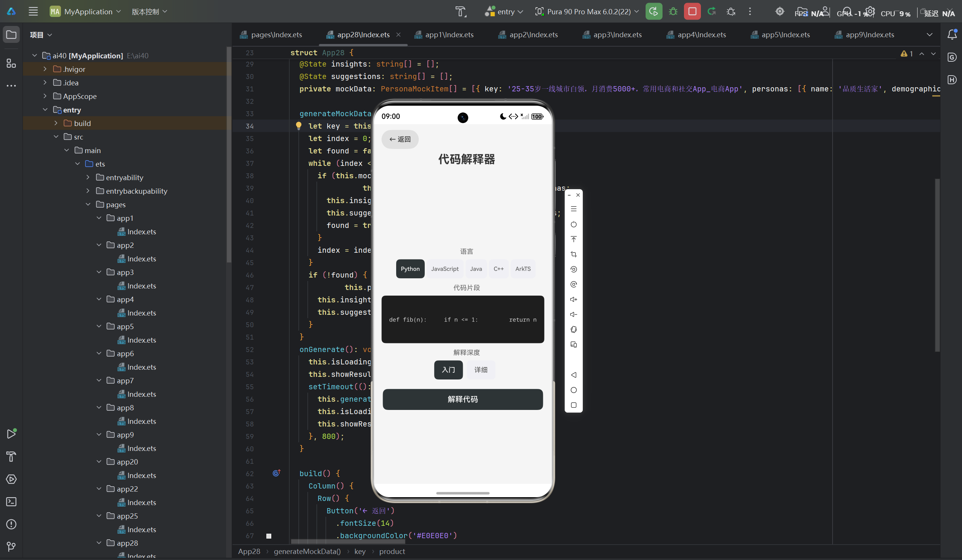Select Python language option in app

410,269
